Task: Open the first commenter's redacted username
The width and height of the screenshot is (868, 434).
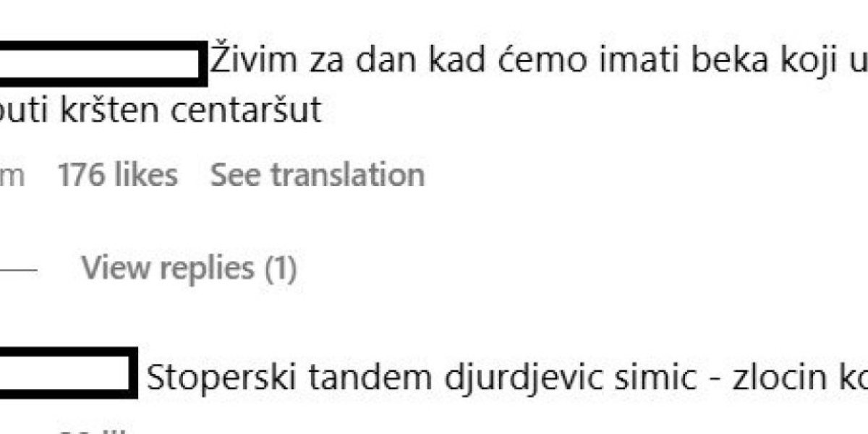Action: click(100, 64)
